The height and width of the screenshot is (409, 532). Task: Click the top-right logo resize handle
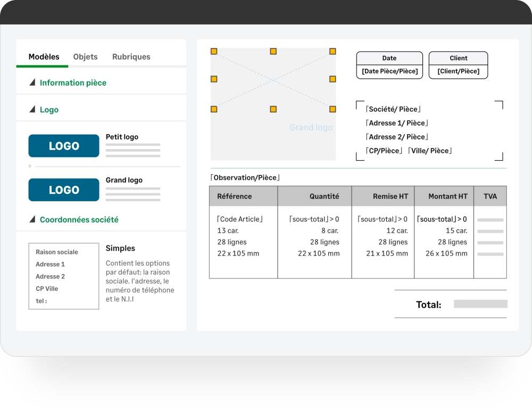[x=332, y=51]
